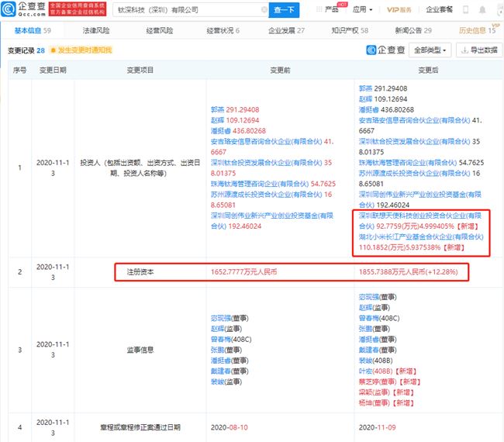Open 宓现强 director link in 变更前 column
504x442 pixels.
pos(221,319)
